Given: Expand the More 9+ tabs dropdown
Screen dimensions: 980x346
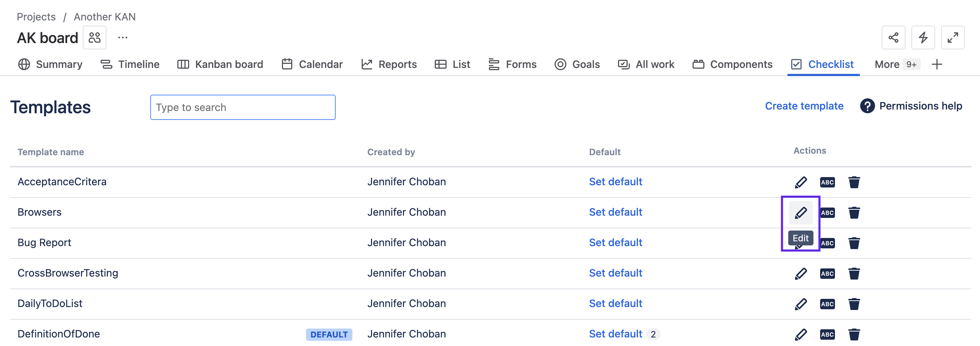Looking at the screenshot, I should (x=896, y=64).
